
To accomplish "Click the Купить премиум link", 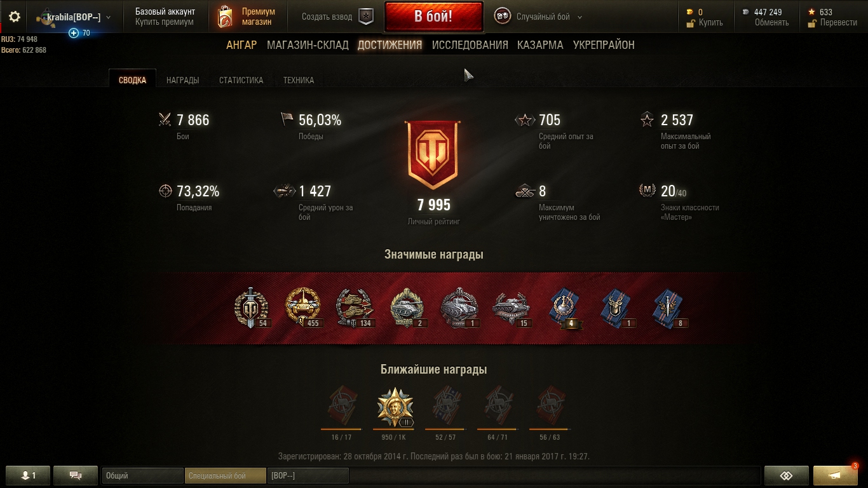I will point(164,22).
